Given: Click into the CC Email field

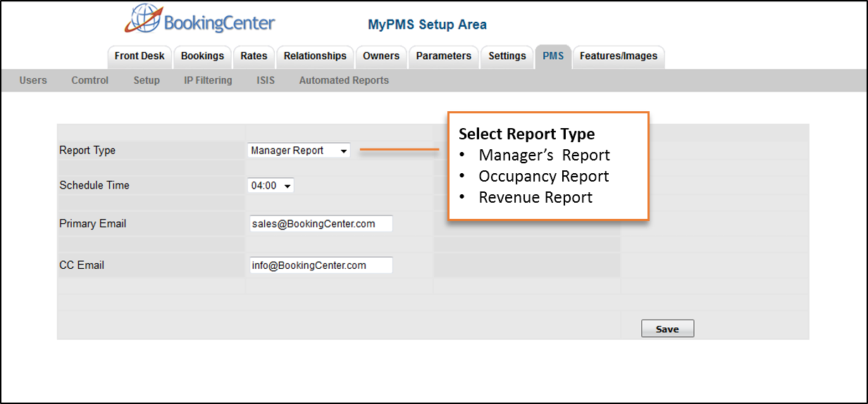Looking at the screenshot, I should click(x=321, y=265).
